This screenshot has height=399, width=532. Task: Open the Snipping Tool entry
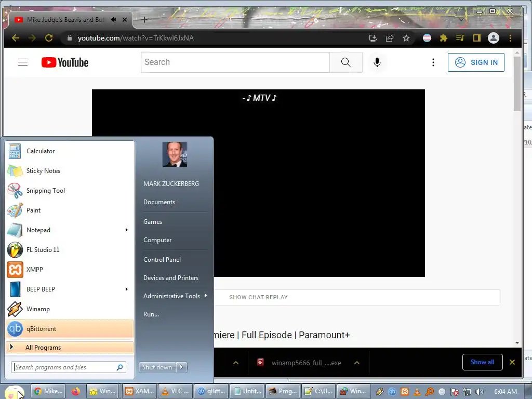(70, 190)
